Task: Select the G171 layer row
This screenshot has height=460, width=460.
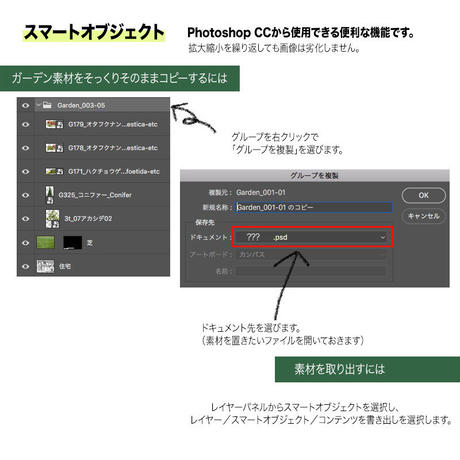Action: pos(93,171)
